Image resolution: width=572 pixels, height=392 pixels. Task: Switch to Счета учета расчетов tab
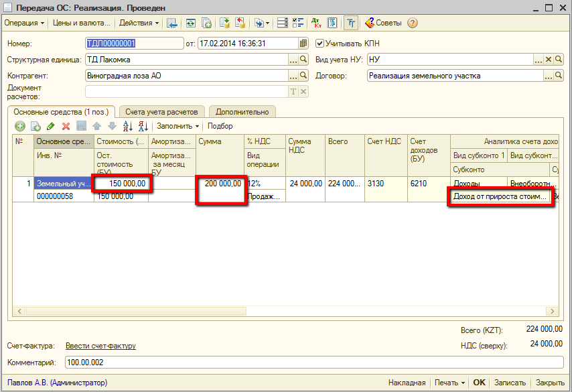tap(162, 112)
